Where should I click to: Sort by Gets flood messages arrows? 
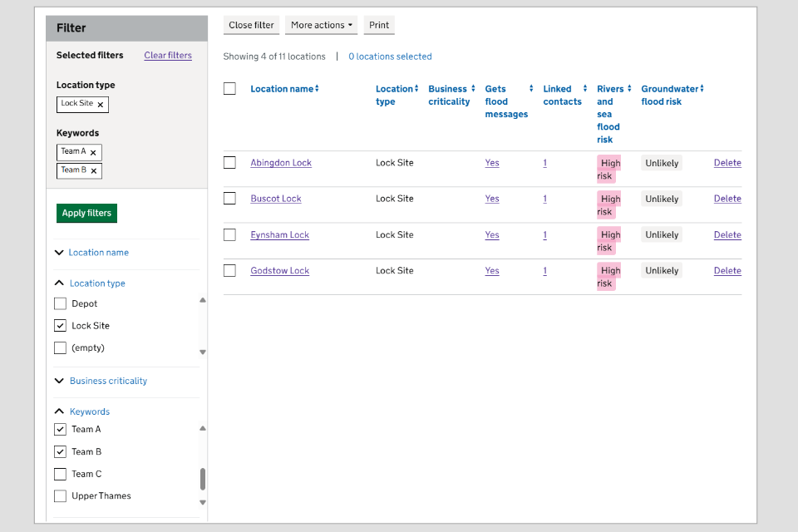531,89
